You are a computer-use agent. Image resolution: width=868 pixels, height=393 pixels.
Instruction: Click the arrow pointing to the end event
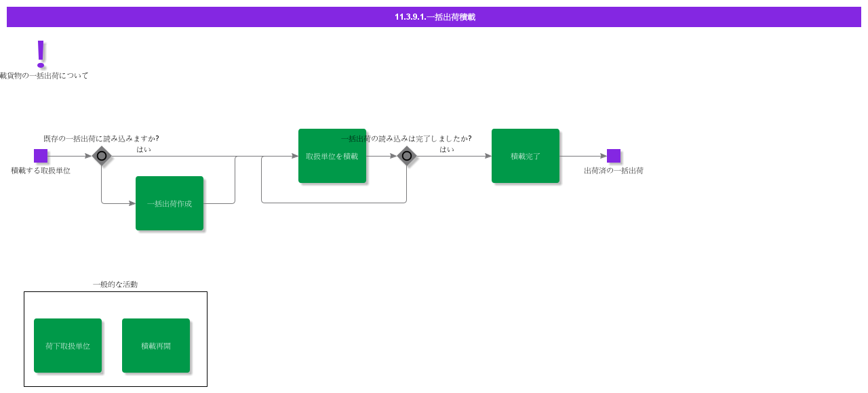point(583,156)
